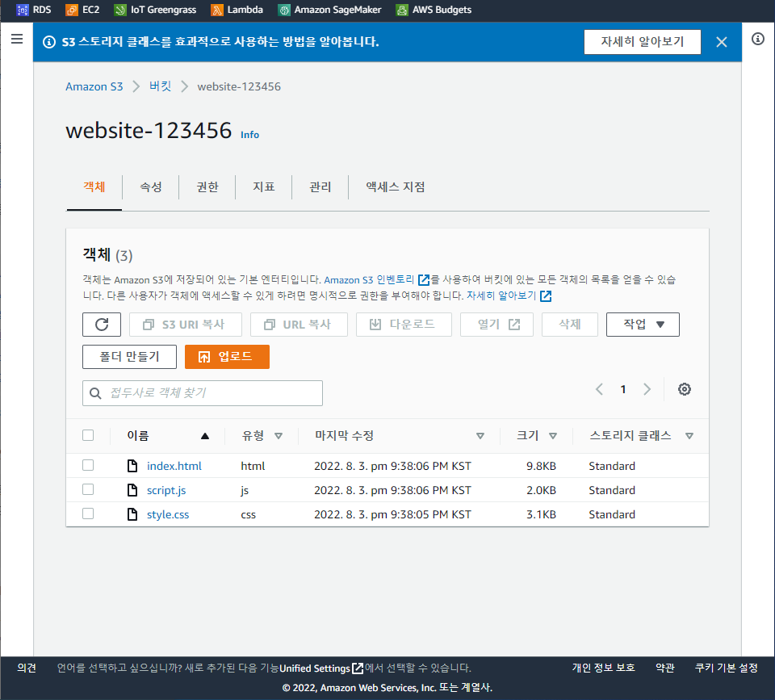Click the 열기 open button
The image size is (775, 700).
pyautogui.click(x=496, y=325)
